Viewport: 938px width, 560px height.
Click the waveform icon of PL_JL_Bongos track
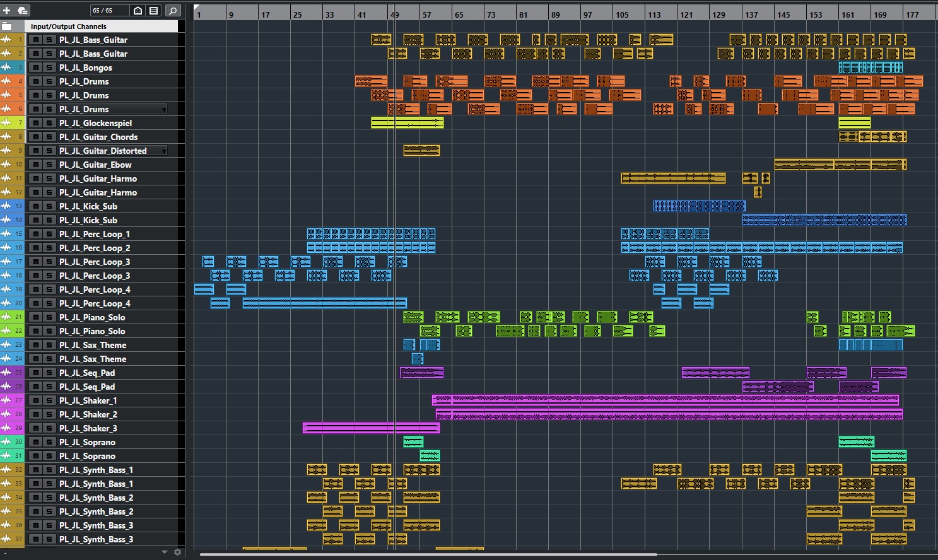[6, 67]
